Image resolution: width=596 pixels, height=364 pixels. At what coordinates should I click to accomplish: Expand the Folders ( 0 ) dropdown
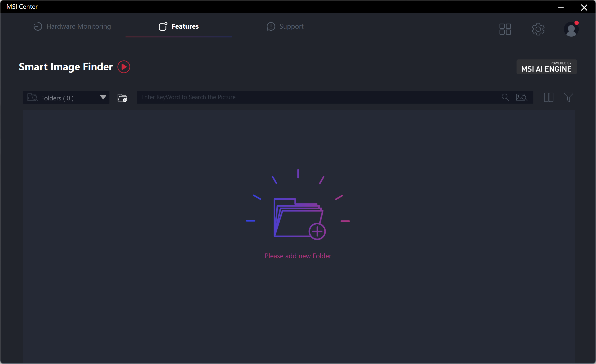click(57, 98)
